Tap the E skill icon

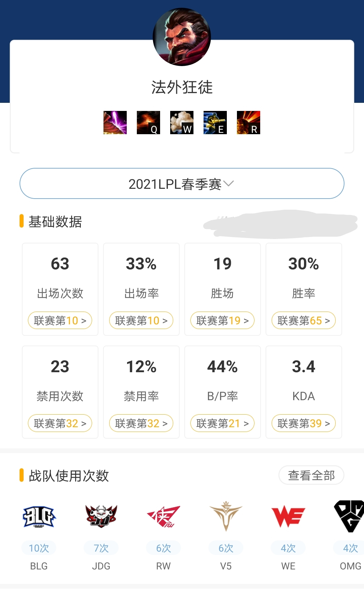[x=215, y=122]
